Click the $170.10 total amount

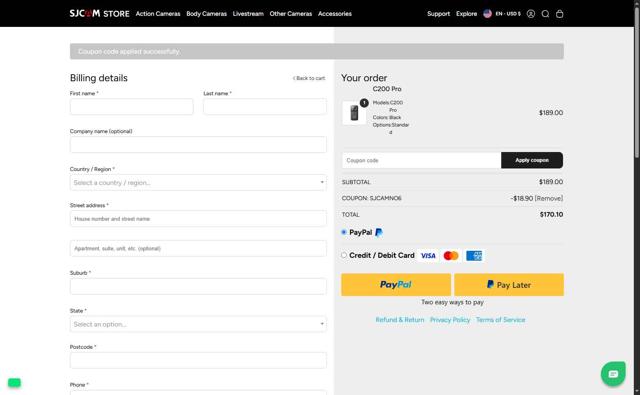[551, 215]
